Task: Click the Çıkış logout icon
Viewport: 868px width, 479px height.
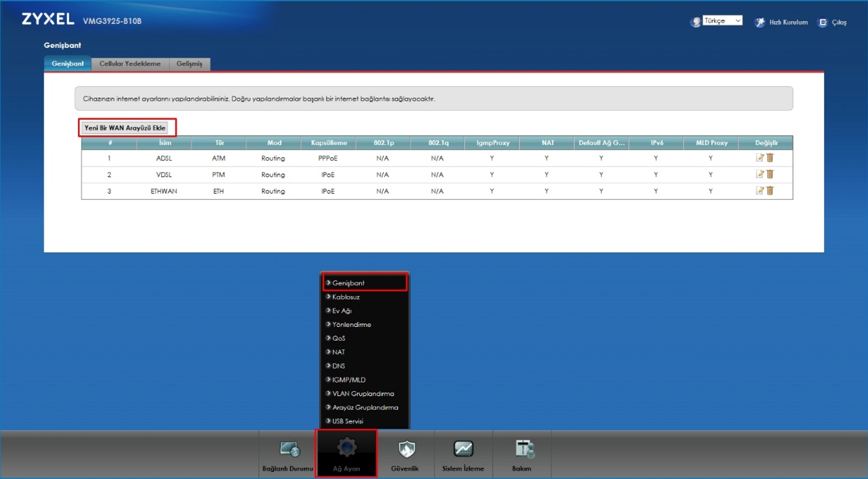Action: [823, 22]
